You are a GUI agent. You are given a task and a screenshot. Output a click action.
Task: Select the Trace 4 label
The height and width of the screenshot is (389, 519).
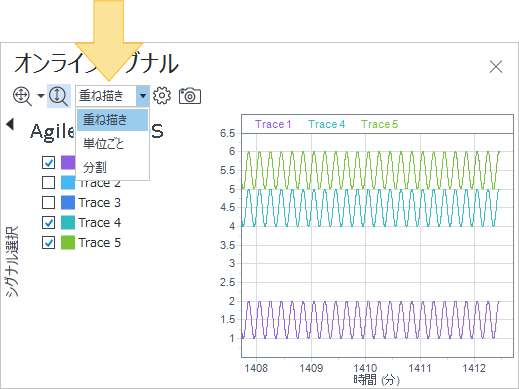click(99, 223)
